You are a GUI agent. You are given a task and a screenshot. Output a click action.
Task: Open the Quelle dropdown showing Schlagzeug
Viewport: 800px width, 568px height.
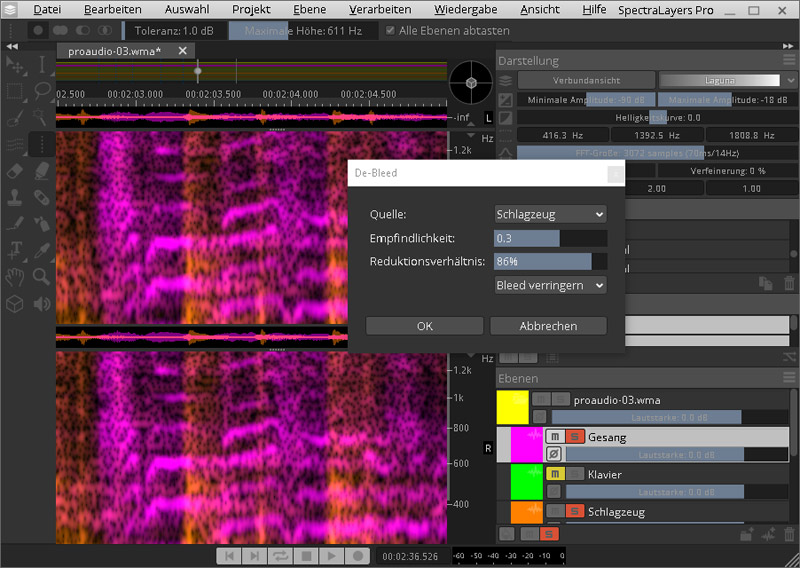550,214
